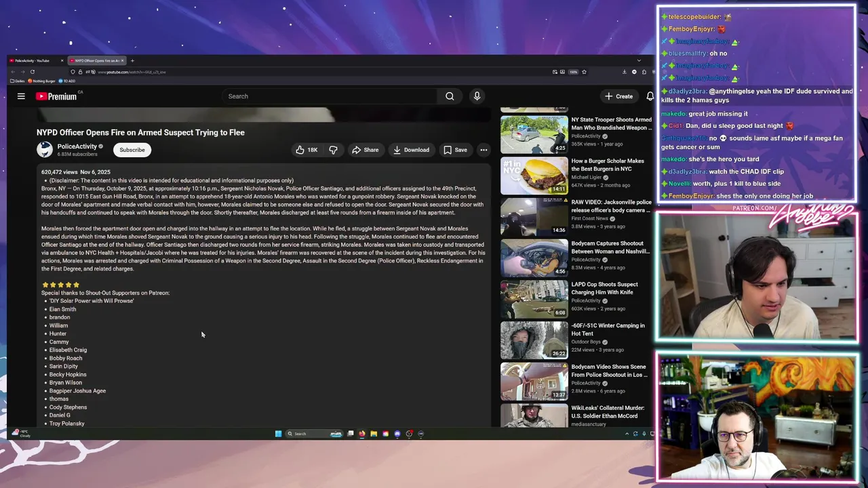Click 'How a Burger Scholar Makes' title
The height and width of the screenshot is (488, 868).
tap(608, 165)
